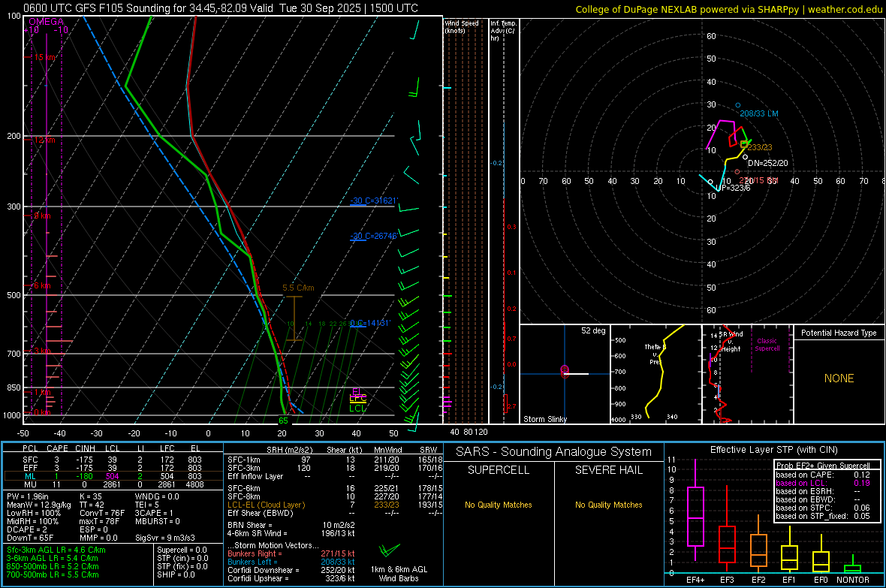Click the 'DCAPE = 2' value
The height and width of the screenshot is (588, 886).
[x=26, y=529]
